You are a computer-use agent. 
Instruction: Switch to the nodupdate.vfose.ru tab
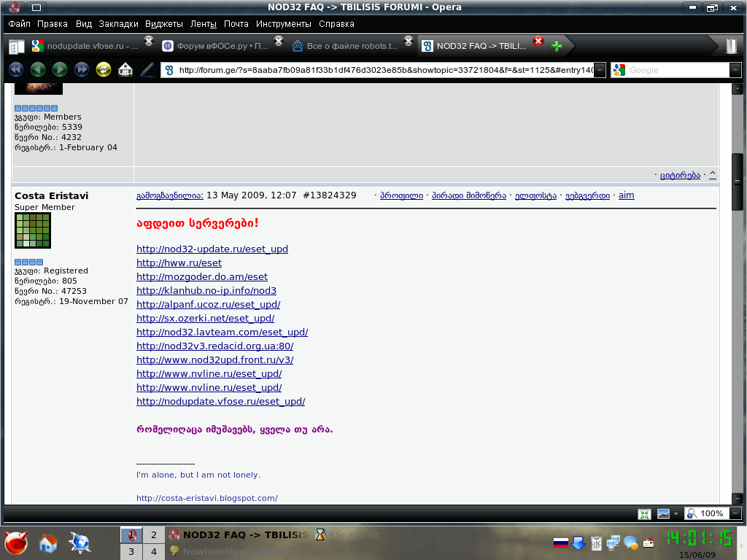(88, 46)
